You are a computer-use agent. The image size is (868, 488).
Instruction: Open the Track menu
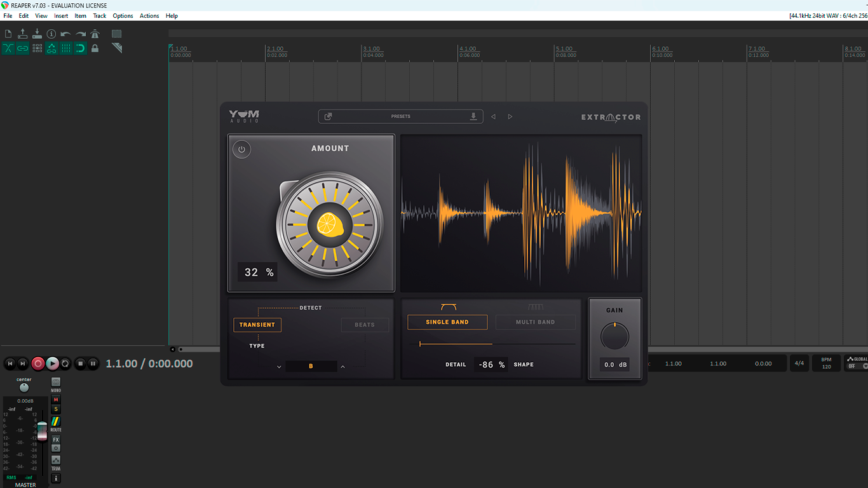coord(100,16)
